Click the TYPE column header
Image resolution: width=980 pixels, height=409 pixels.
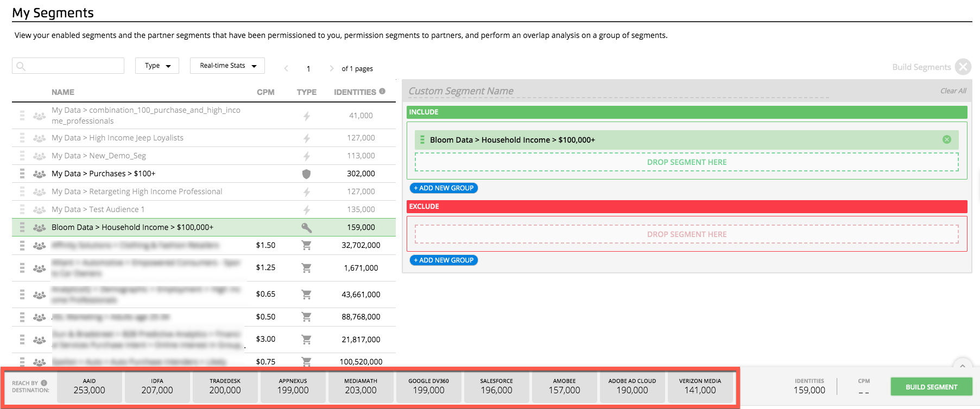click(307, 92)
